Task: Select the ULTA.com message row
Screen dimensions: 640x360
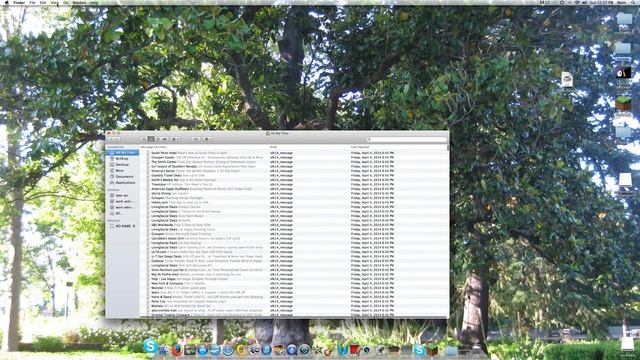Action: [294, 252]
